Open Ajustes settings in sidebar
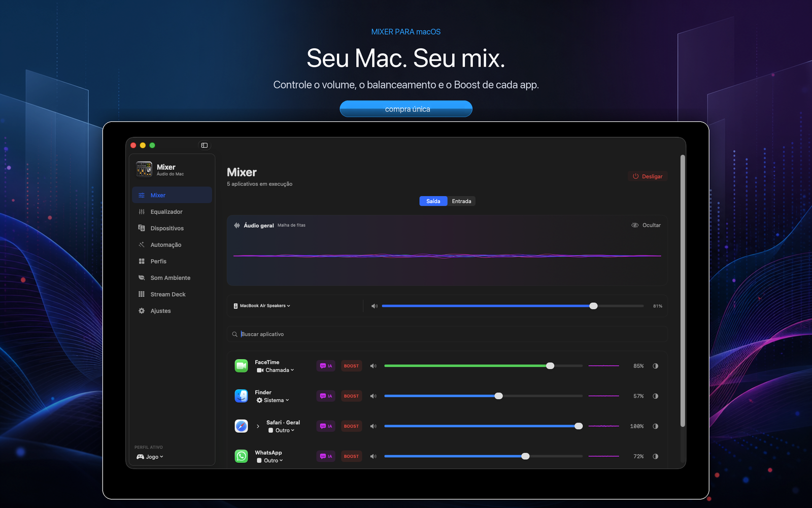The image size is (812, 508). 172,311
